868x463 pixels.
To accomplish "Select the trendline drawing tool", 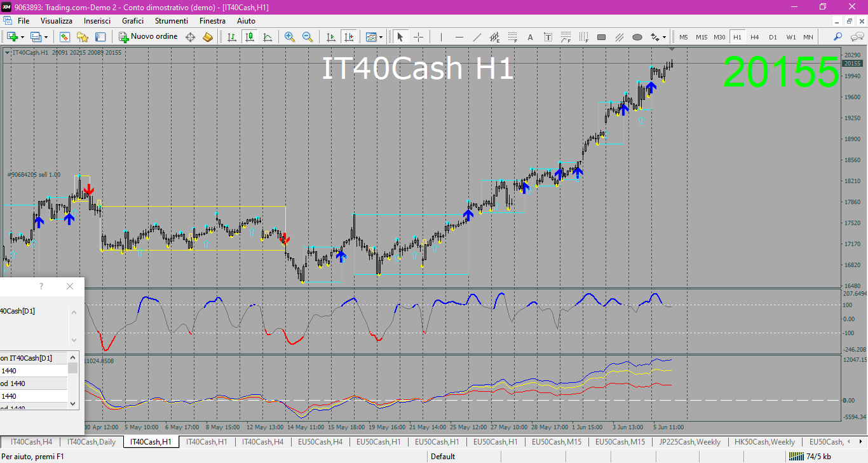I will click(477, 37).
